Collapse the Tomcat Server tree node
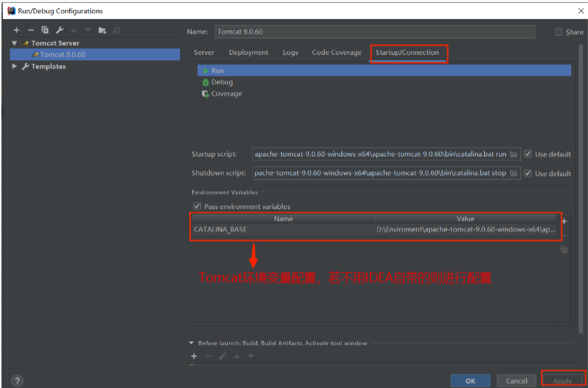Screen dimensions: 588x388 (x=15, y=43)
